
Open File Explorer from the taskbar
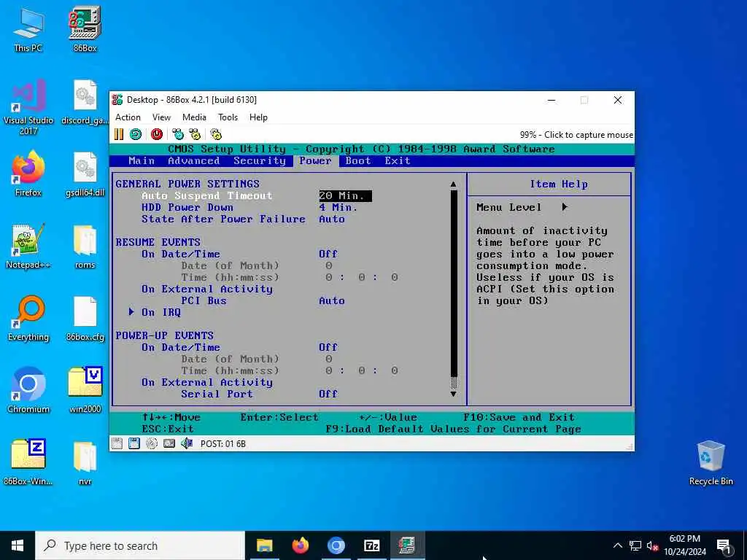(264, 545)
